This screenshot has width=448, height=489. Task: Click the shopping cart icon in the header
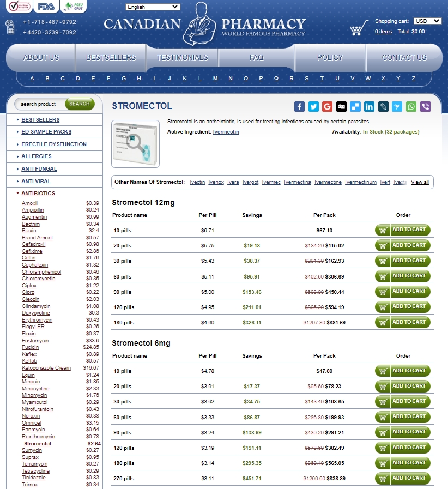[359, 28]
